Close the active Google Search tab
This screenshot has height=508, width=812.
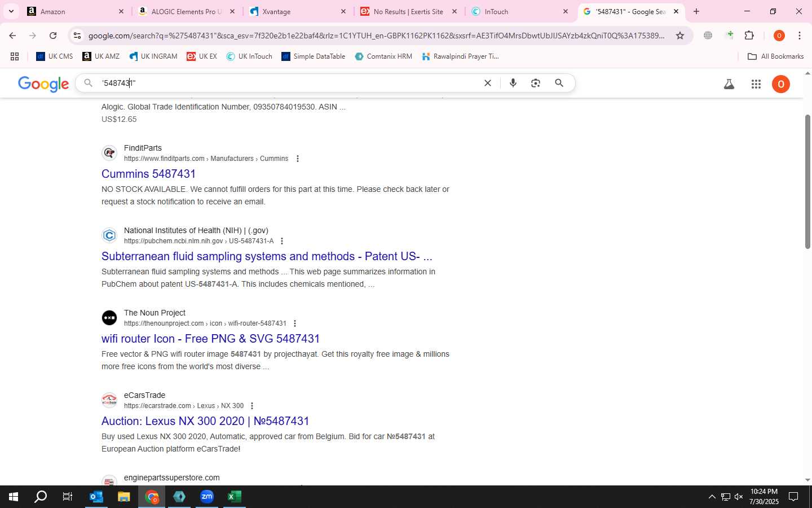[x=676, y=11]
